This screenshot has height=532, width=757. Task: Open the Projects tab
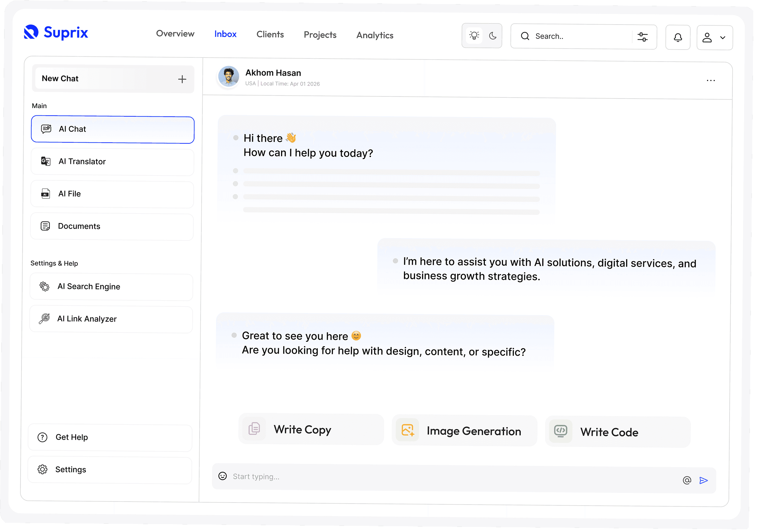pos(320,35)
